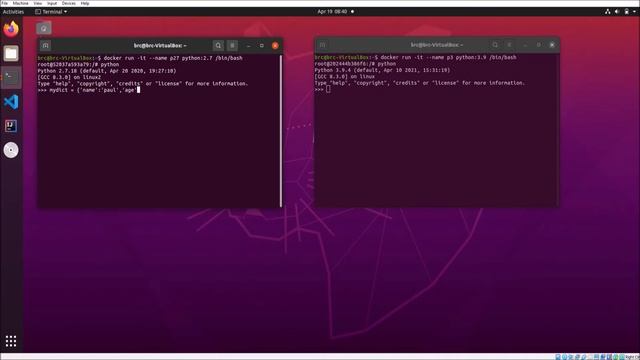Open the VirtualBox View menu
Image resolution: width=640 pixels, height=360 pixels.
(38, 3)
